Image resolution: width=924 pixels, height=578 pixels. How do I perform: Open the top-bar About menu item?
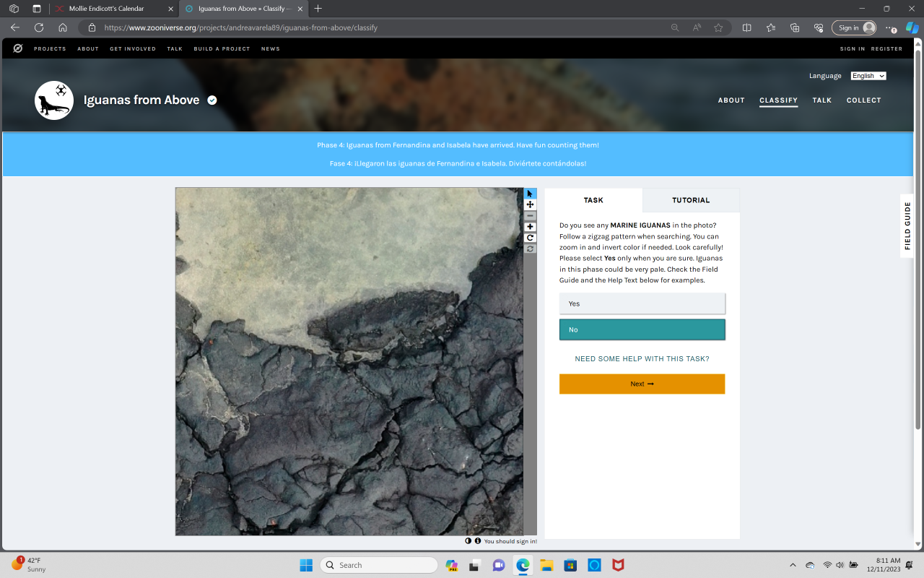click(88, 49)
